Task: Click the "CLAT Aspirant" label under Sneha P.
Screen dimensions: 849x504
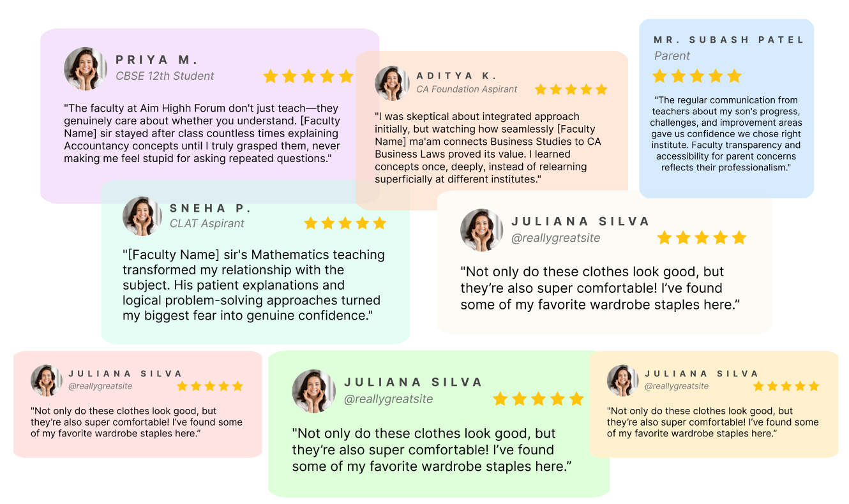Action: coord(207,223)
